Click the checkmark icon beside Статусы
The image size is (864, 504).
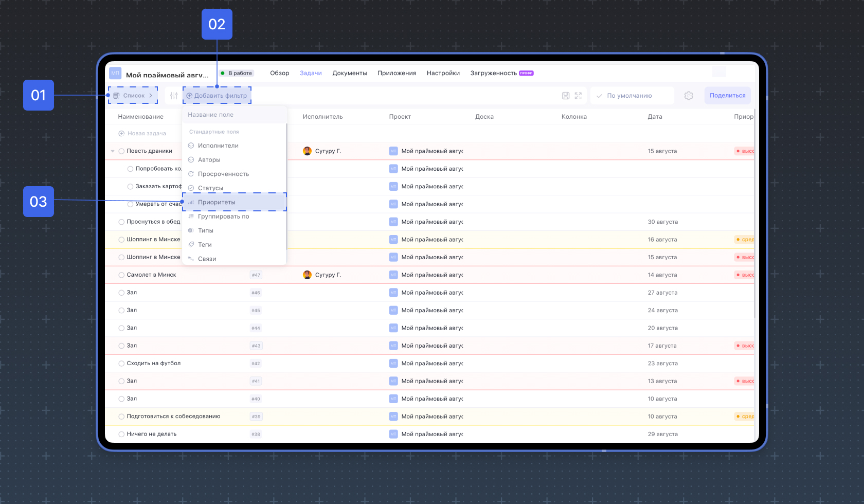tap(191, 188)
